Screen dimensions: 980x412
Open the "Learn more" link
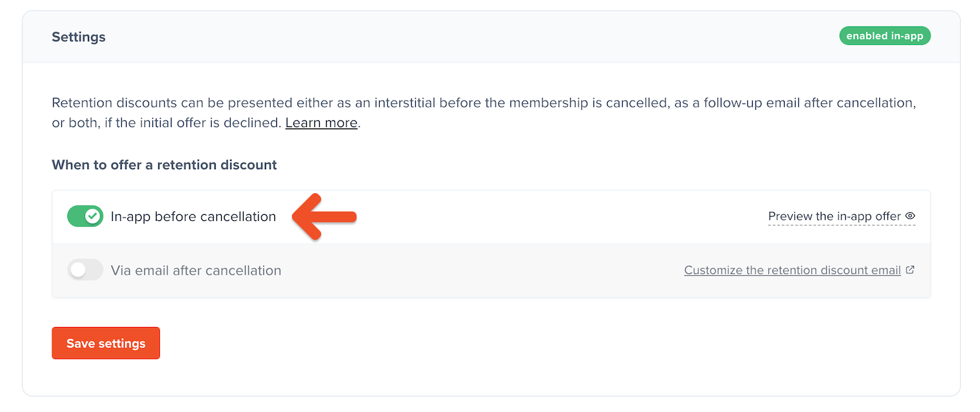[321, 122]
